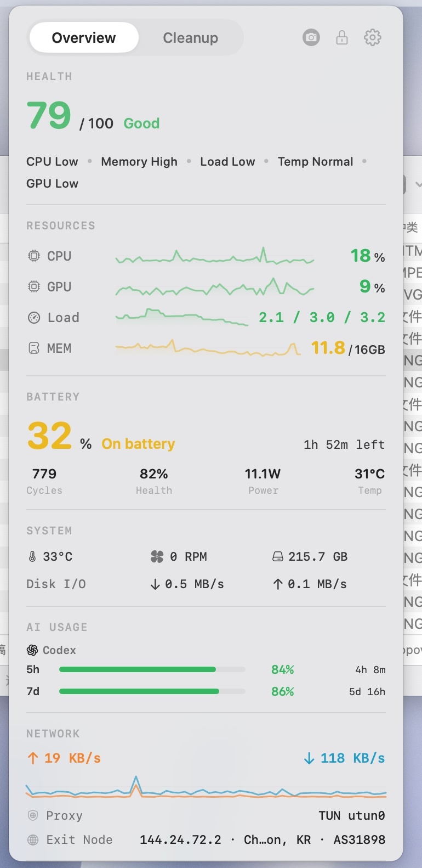The image size is (422, 868).
Task: Open settings via the gear icon
Action: coord(373,37)
